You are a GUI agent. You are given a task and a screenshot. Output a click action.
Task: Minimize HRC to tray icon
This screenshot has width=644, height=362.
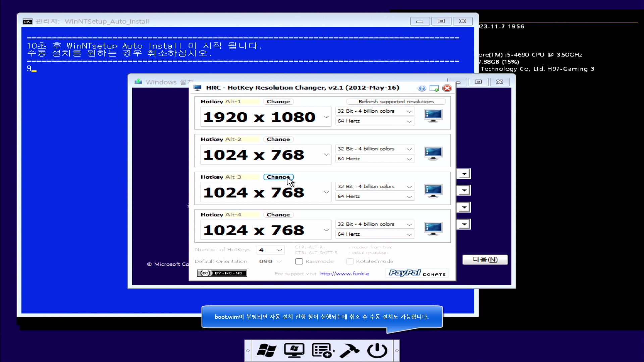(x=434, y=88)
